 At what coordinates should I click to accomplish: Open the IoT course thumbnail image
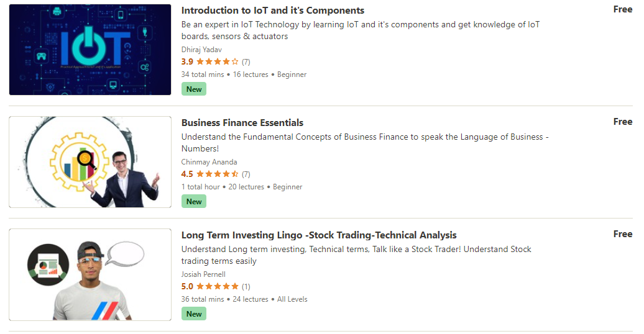coord(90,50)
